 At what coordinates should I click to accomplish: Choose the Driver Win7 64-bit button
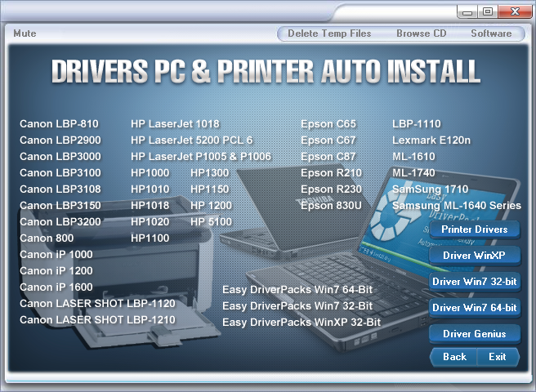click(474, 308)
